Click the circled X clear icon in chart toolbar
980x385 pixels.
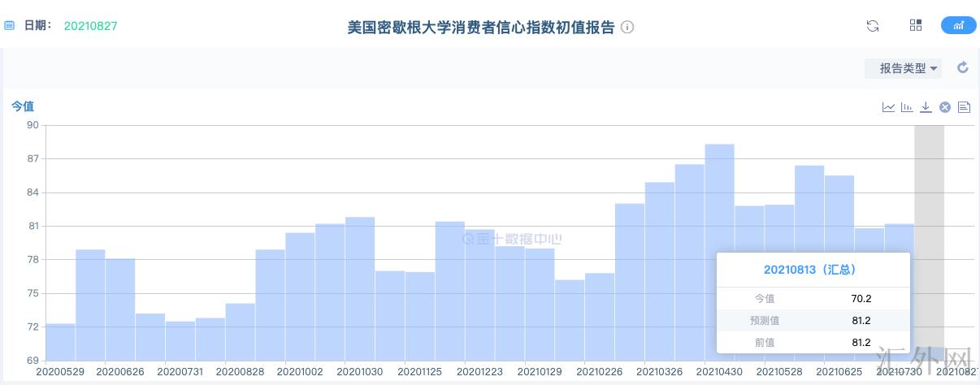945,107
